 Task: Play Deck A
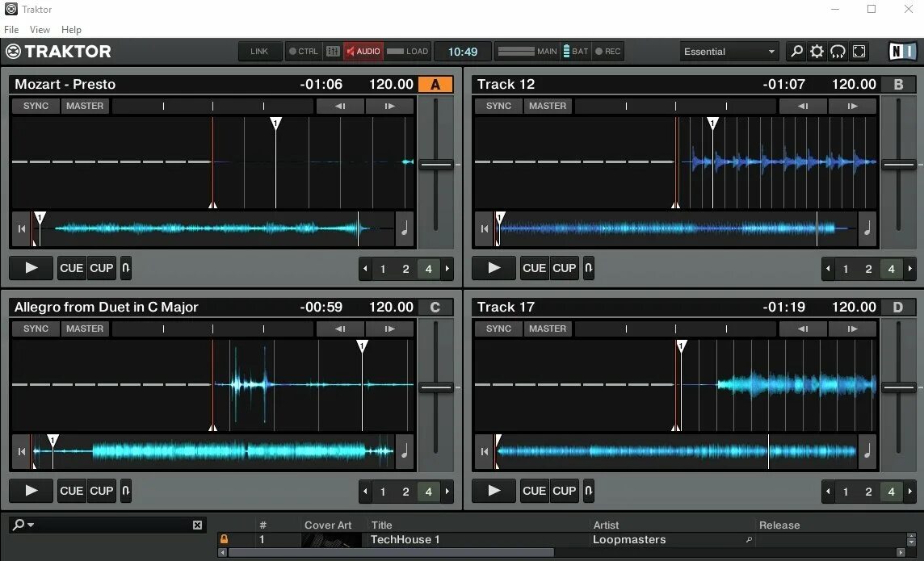pyautogui.click(x=31, y=268)
